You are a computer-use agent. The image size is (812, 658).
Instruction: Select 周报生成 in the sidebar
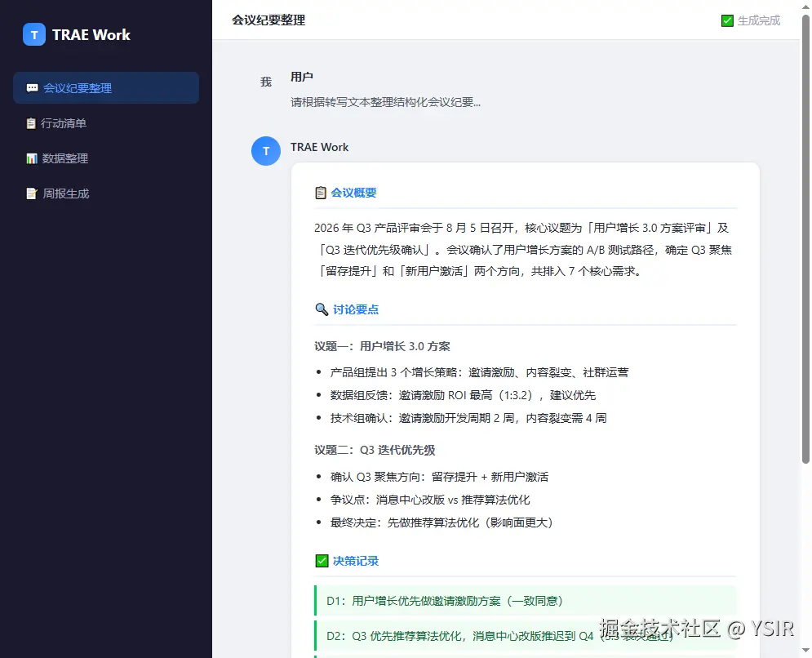[x=106, y=193]
